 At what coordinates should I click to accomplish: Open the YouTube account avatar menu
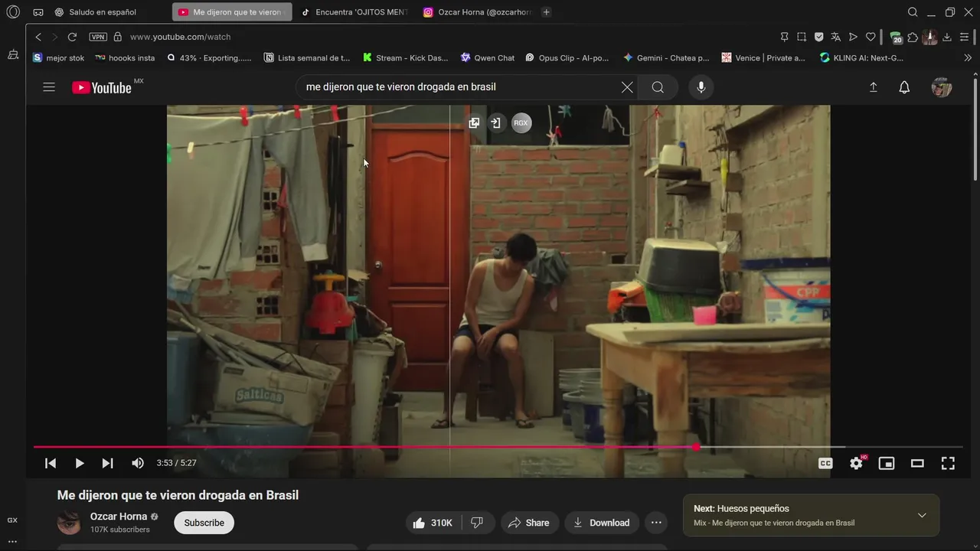tap(942, 87)
